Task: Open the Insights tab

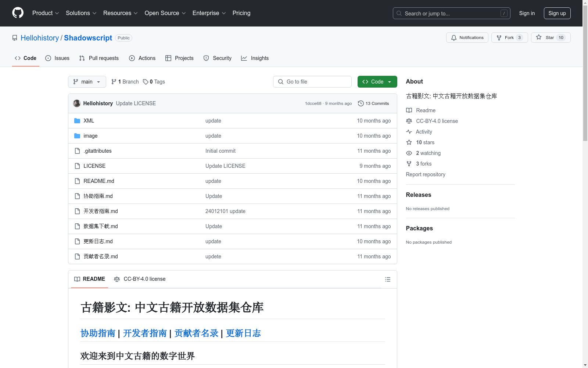Action: tap(255, 58)
